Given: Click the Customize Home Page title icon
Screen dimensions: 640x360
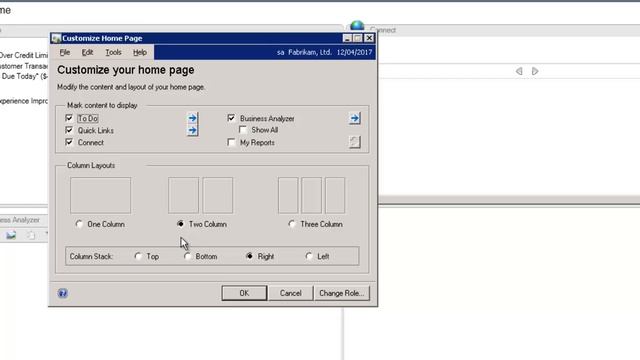Looking at the screenshot, I should coord(56,38).
